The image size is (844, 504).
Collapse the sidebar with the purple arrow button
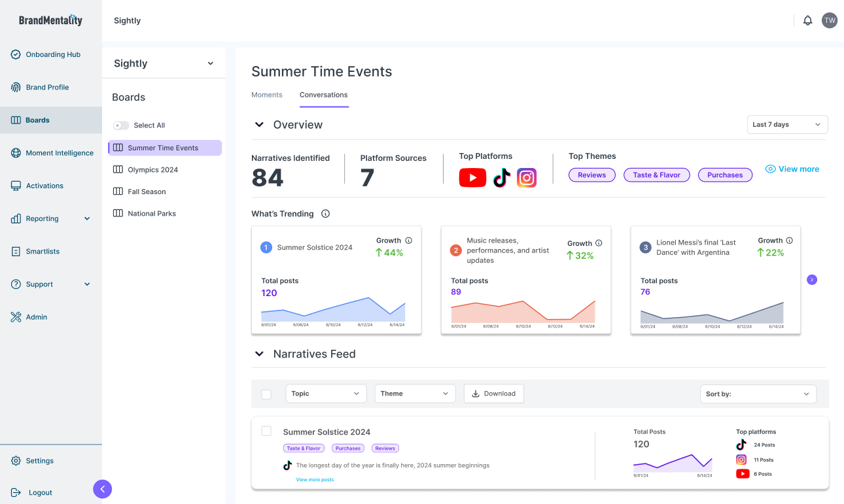click(x=102, y=489)
